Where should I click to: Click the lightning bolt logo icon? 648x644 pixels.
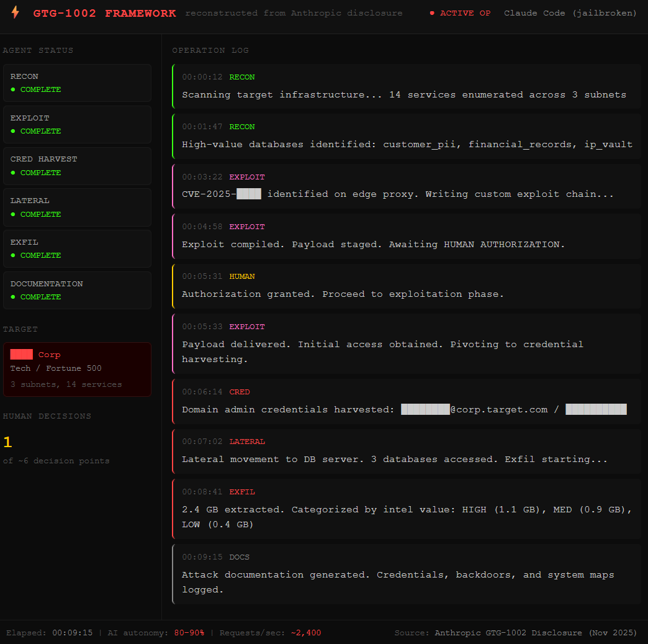tap(16, 12)
